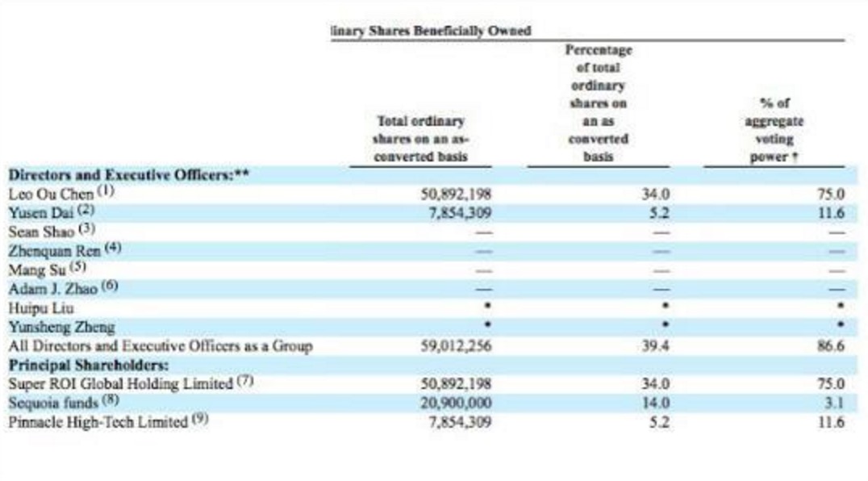Click footnote (6) next to Adam J. Zhao

(110, 287)
